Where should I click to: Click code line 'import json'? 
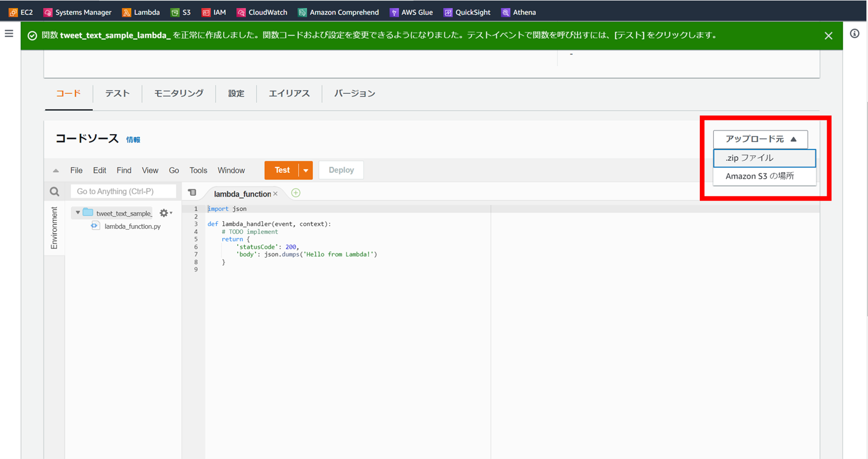pos(227,209)
